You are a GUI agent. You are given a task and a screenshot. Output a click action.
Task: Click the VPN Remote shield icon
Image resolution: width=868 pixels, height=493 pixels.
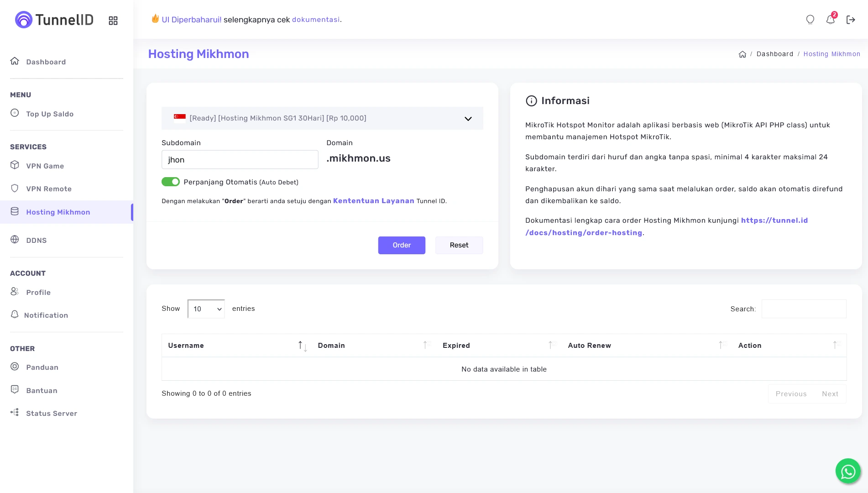[15, 188]
